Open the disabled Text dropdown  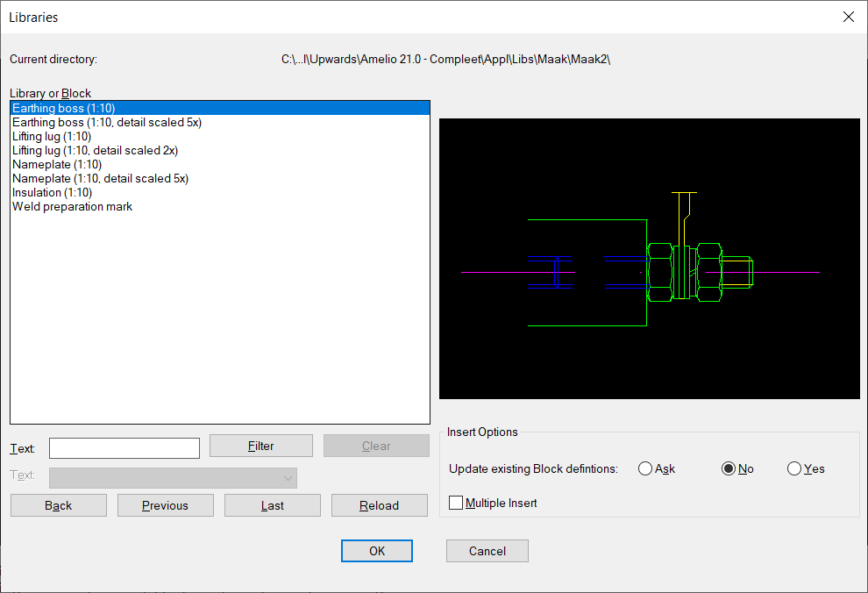tap(173, 478)
